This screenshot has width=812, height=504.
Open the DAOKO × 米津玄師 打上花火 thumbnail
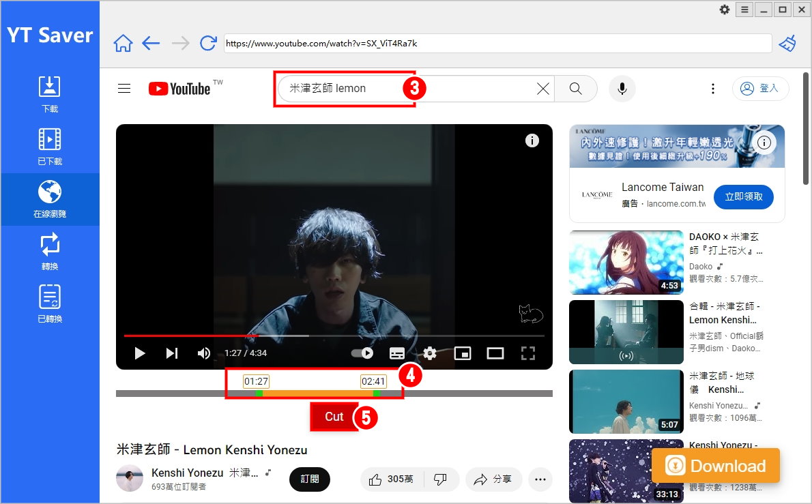pyautogui.click(x=626, y=263)
